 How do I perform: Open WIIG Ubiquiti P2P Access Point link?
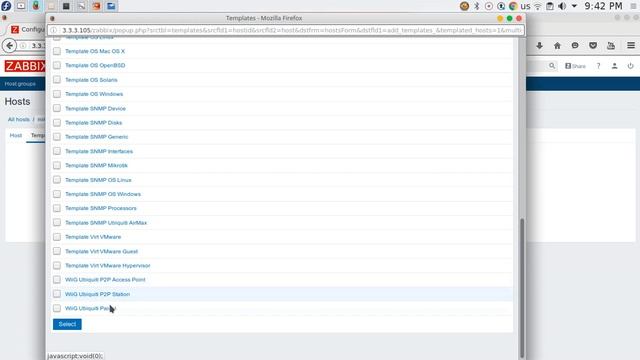point(105,280)
